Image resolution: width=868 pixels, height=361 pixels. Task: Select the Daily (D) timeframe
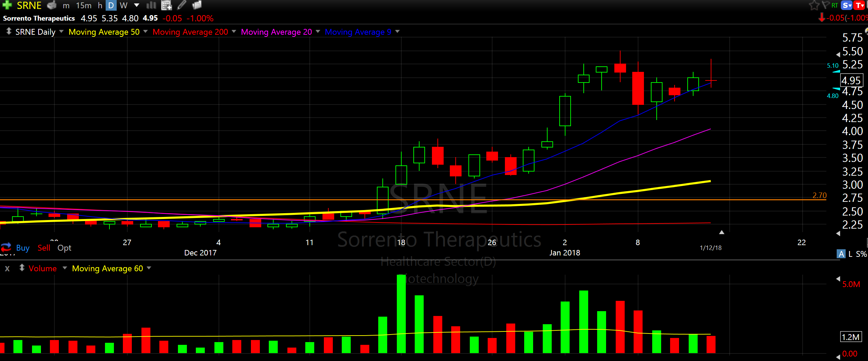tap(111, 6)
